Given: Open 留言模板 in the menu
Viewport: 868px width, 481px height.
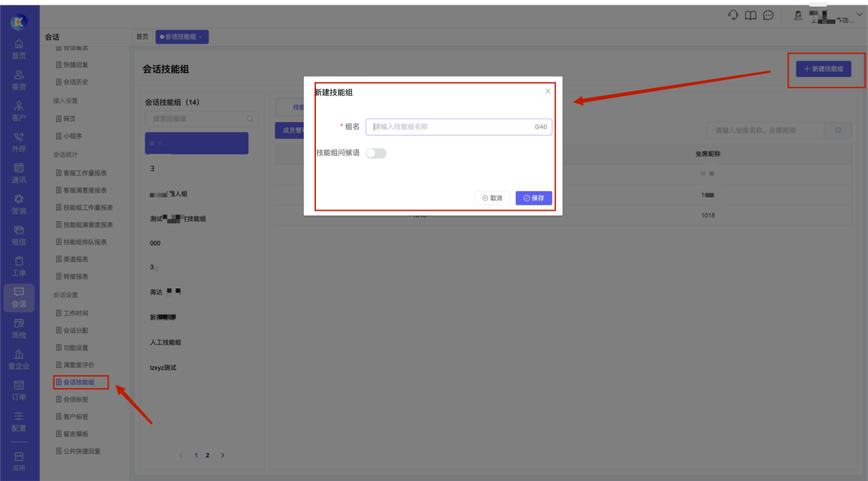Looking at the screenshot, I should [x=72, y=434].
